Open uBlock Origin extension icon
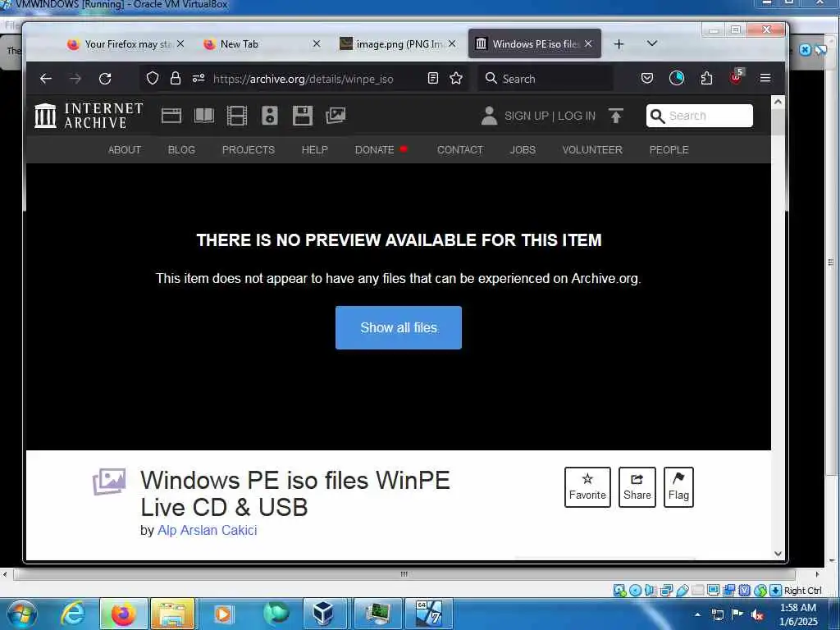 point(736,78)
